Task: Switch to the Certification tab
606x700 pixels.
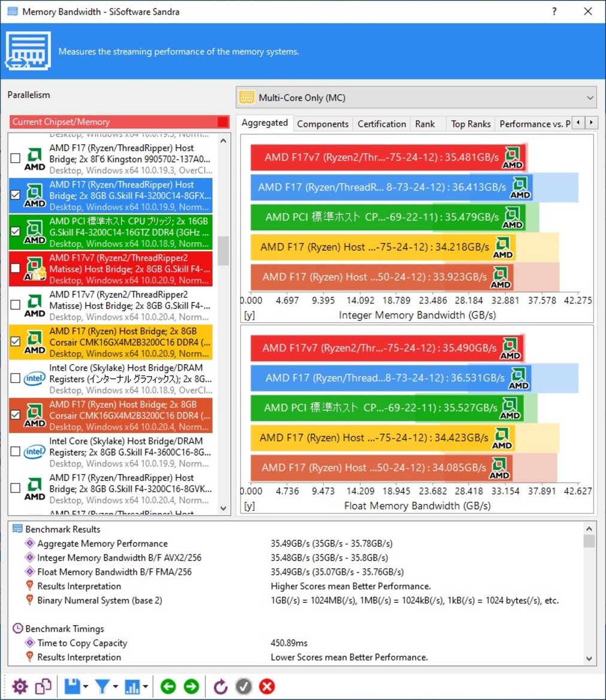Action: coord(381,124)
